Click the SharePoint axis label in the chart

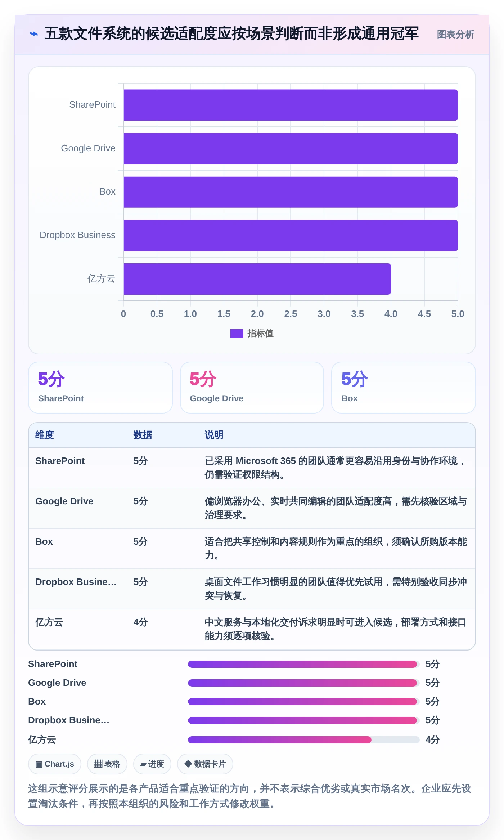[x=92, y=104]
